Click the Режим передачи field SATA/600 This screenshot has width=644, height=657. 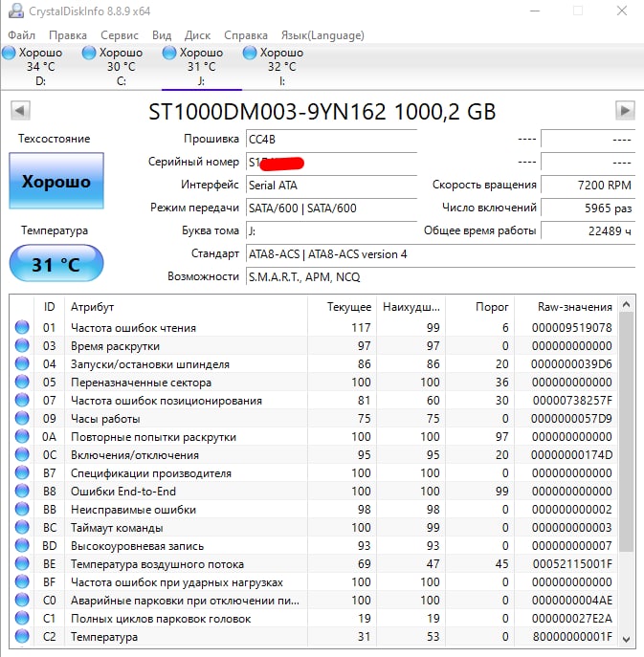click(x=331, y=208)
